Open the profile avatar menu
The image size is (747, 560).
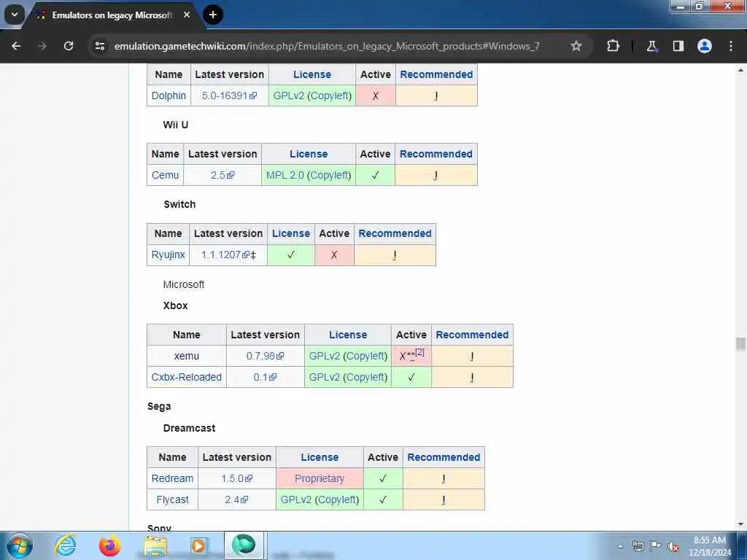pyautogui.click(x=705, y=46)
